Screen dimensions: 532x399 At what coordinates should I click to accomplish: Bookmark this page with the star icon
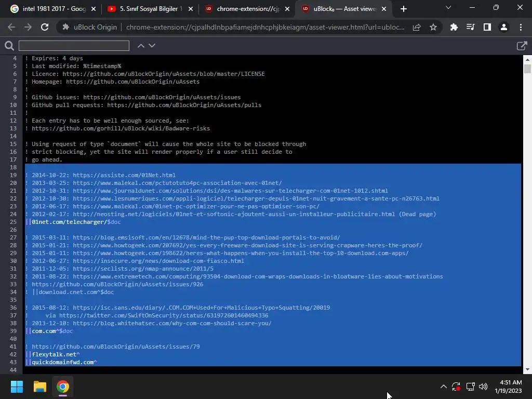point(433,27)
